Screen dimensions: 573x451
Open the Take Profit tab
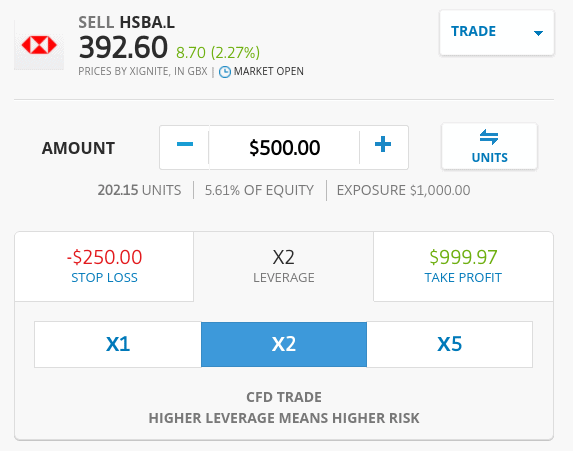point(463,266)
